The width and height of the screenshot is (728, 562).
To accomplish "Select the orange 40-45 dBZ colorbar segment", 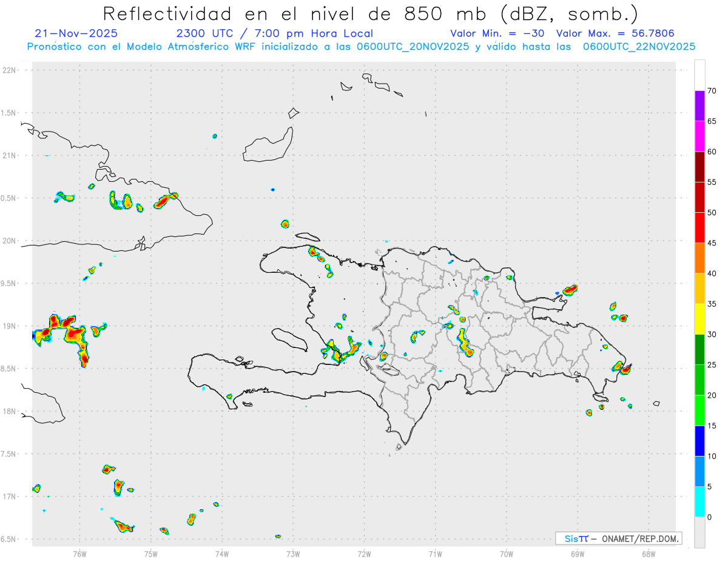I will pos(699,258).
